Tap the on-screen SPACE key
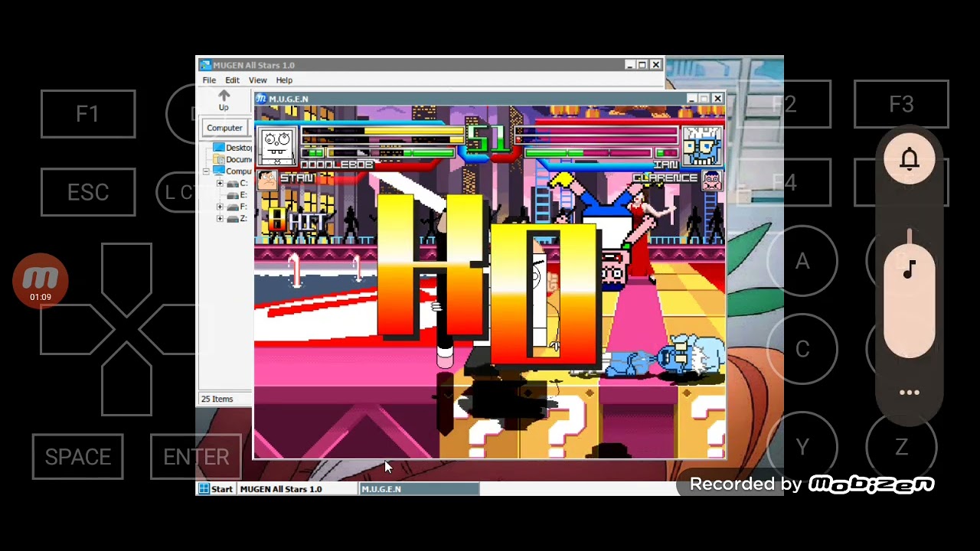The image size is (980, 551). [x=78, y=457]
